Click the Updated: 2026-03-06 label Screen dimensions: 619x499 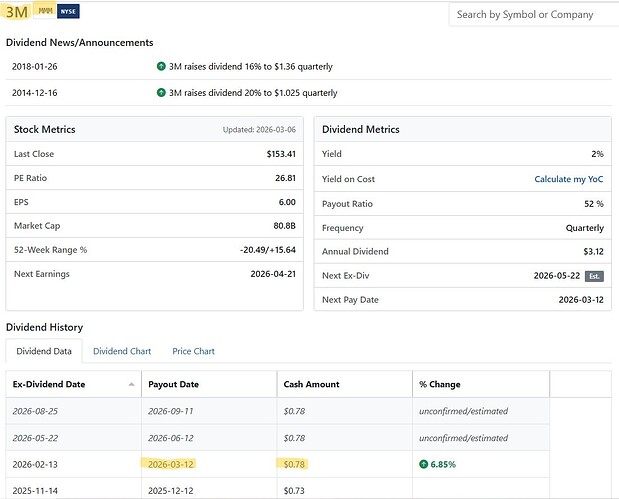click(x=259, y=129)
